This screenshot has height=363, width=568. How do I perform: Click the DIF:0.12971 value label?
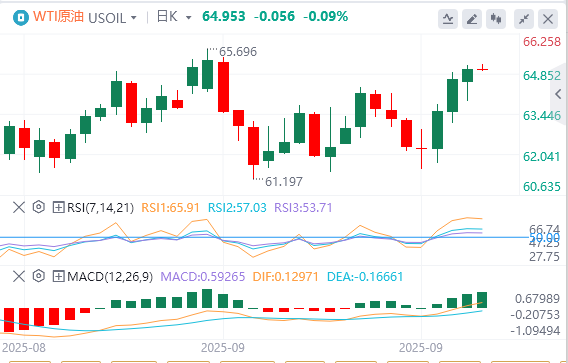pos(285,277)
